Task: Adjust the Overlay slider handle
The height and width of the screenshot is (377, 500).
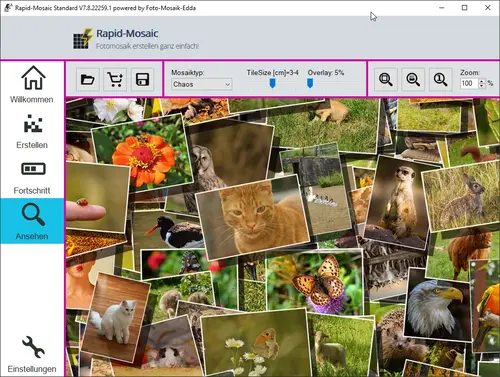Action: coord(310,83)
